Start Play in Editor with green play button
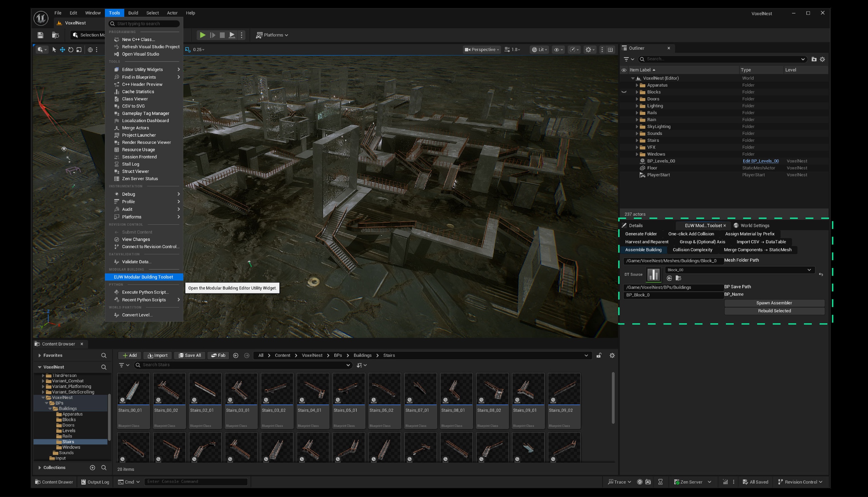The height and width of the screenshot is (497, 868). 203,35
